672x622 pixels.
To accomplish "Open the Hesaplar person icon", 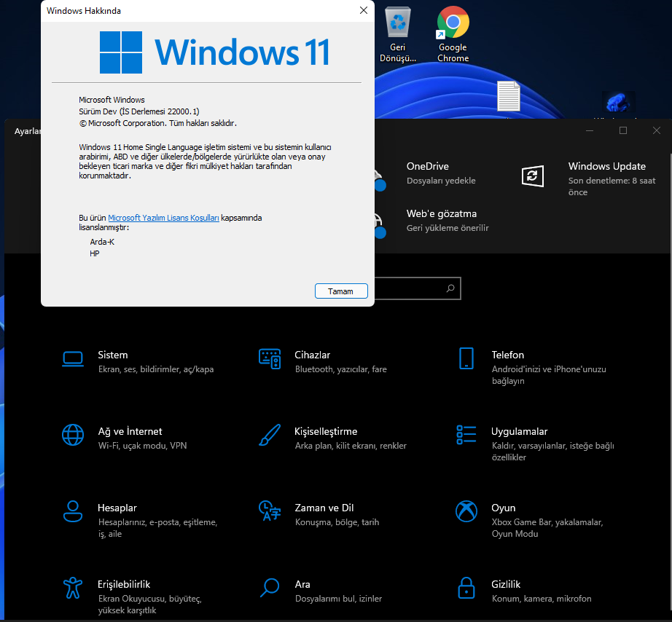I will [73, 511].
